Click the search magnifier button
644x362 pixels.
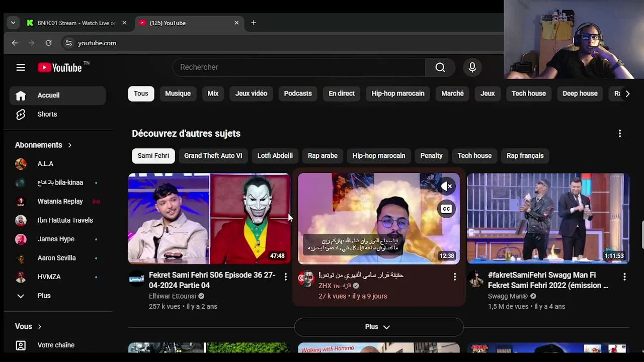coord(440,67)
